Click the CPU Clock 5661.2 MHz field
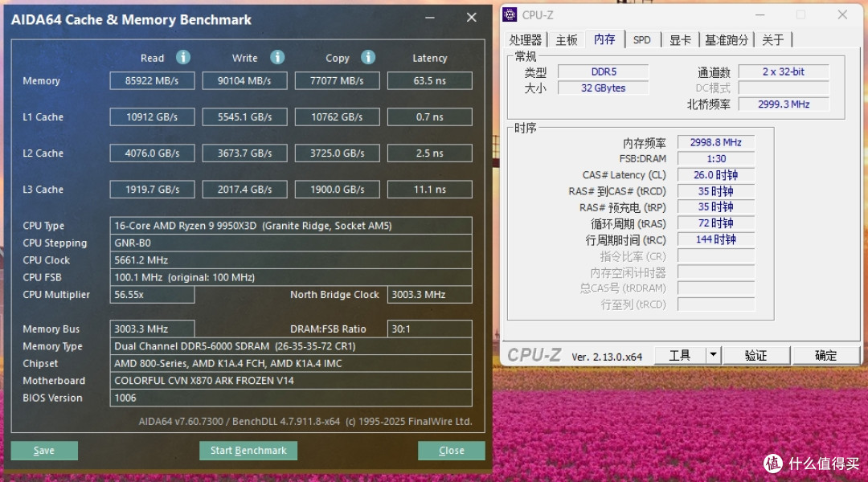This screenshot has height=482, width=868. coord(291,260)
